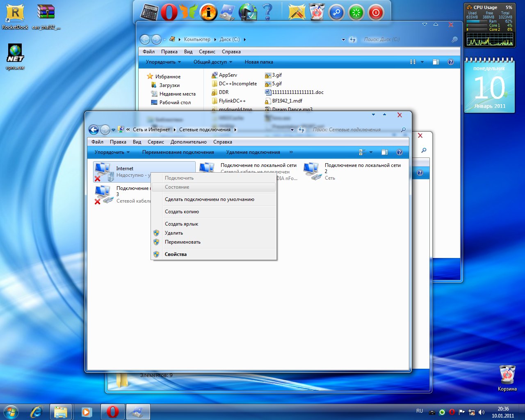
Task: Click the volume icon in system tray
Action: (481, 412)
